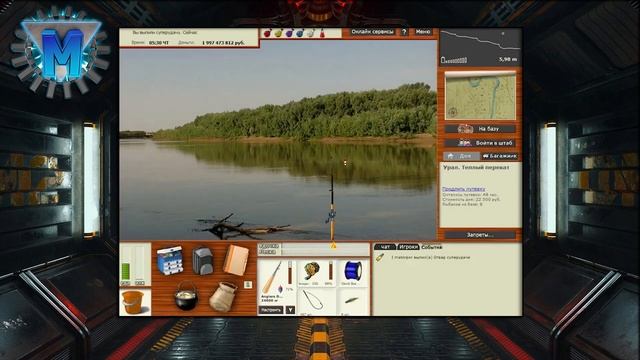
Task: Click the yellow potion flask
Action: pyautogui.click(x=278, y=33)
